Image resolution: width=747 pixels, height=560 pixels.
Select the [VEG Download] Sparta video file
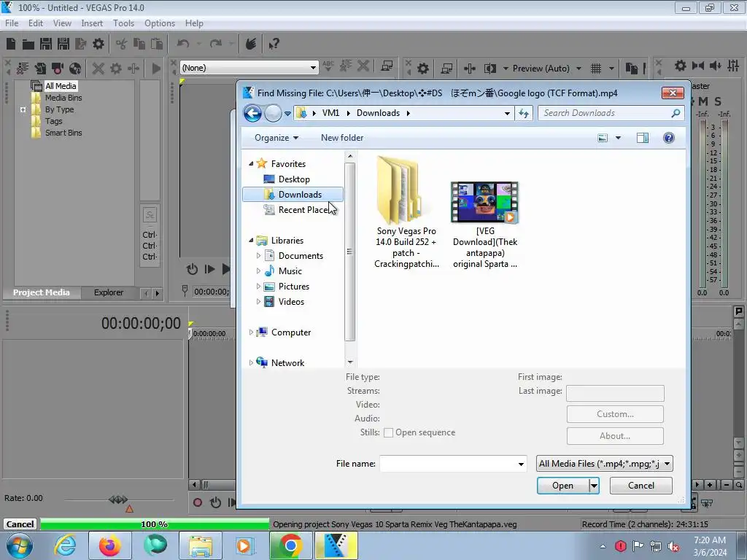pos(485,225)
